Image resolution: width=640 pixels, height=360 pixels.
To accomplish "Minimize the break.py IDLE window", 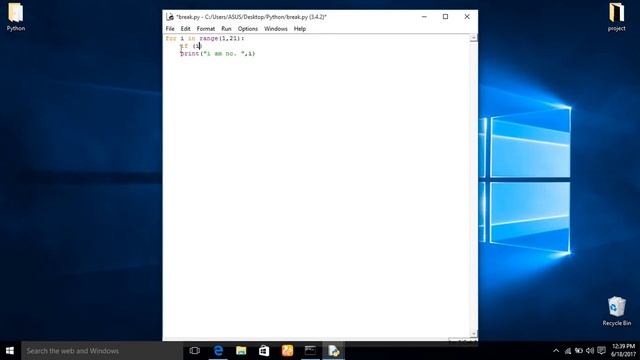I will coord(424,17).
